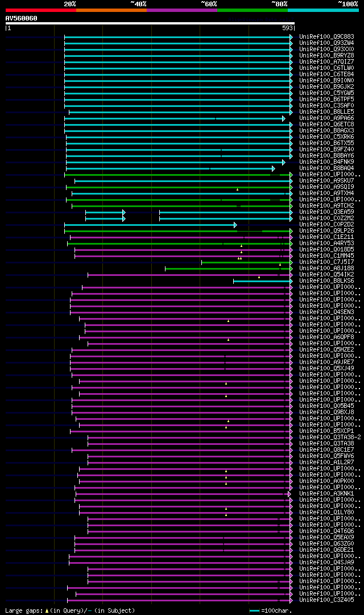Click the UniRef100_Q5HZE2 label
364x615 pixels.
point(326,350)
